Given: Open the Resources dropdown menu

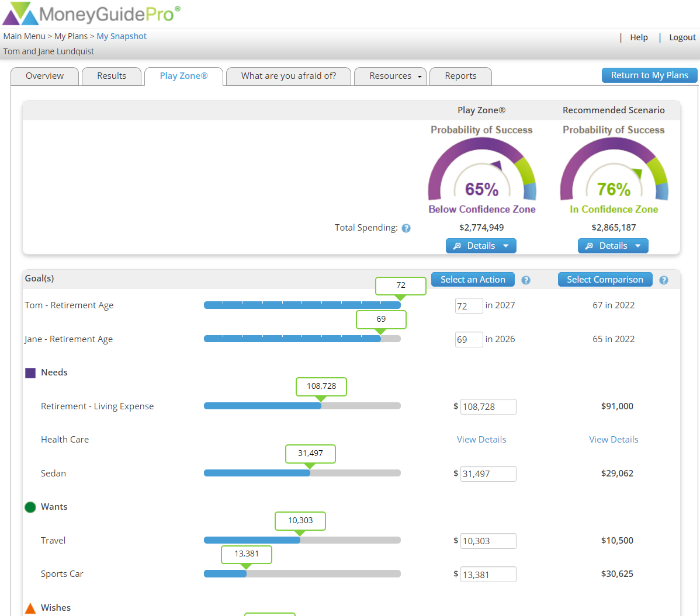Looking at the screenshot, I should 390,76.
